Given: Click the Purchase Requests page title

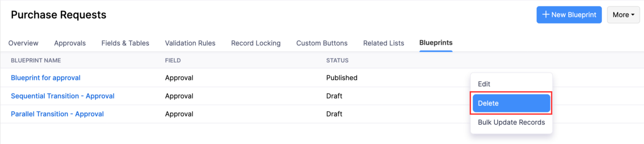Looking at the screenshot, I should [58, 15].
